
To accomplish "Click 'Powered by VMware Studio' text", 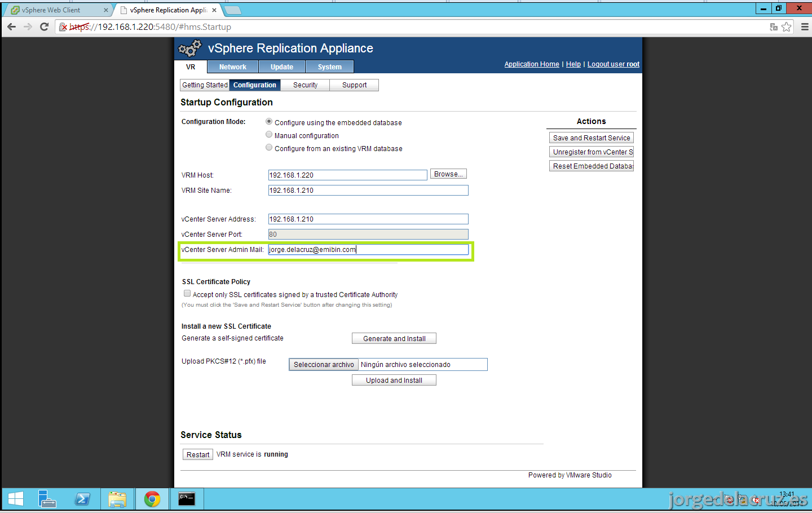I will pyautogui.click(x=570, y=475).
